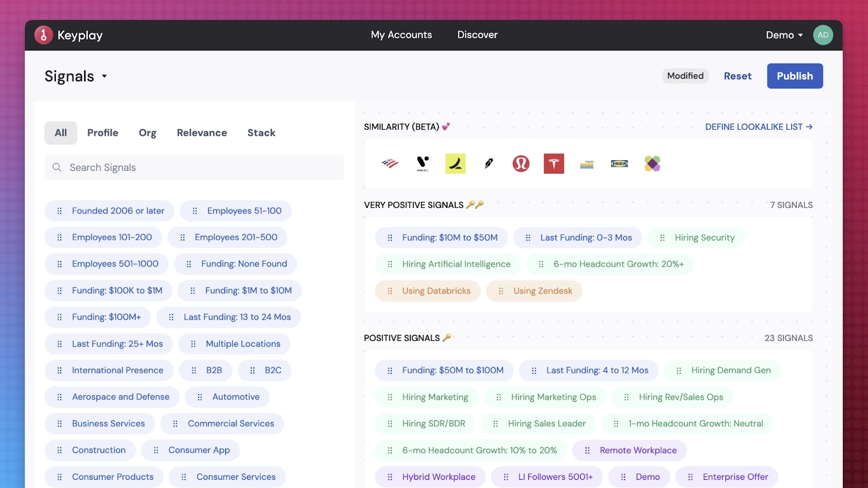Grab the drag handle on B2C chip
868x488 pixels.
[253, 370]
